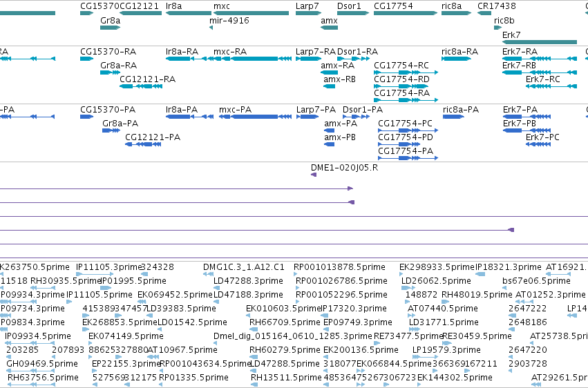
Task: Click the Dsor1 gene label
Action: tap(349, 6)
